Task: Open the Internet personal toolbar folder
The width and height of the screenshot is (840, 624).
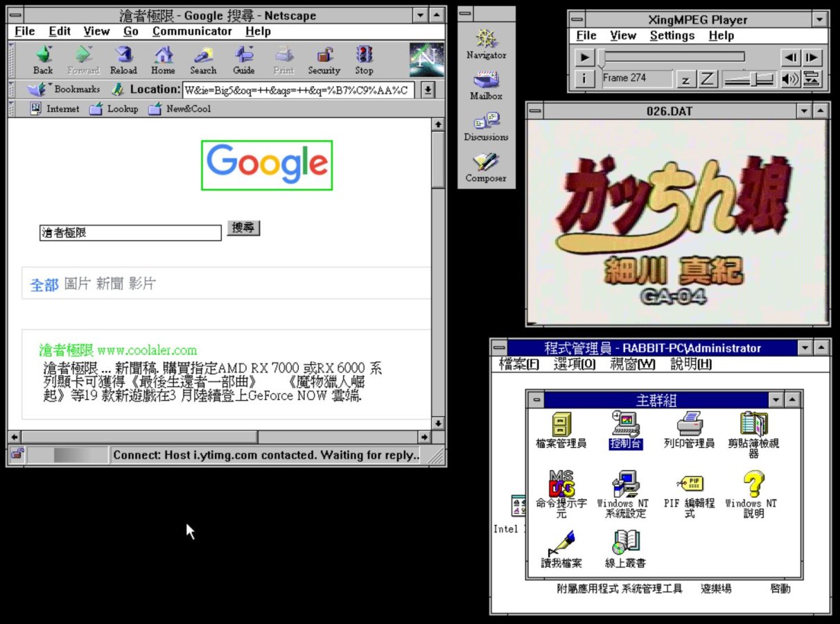Action: [x=55, y=109]
